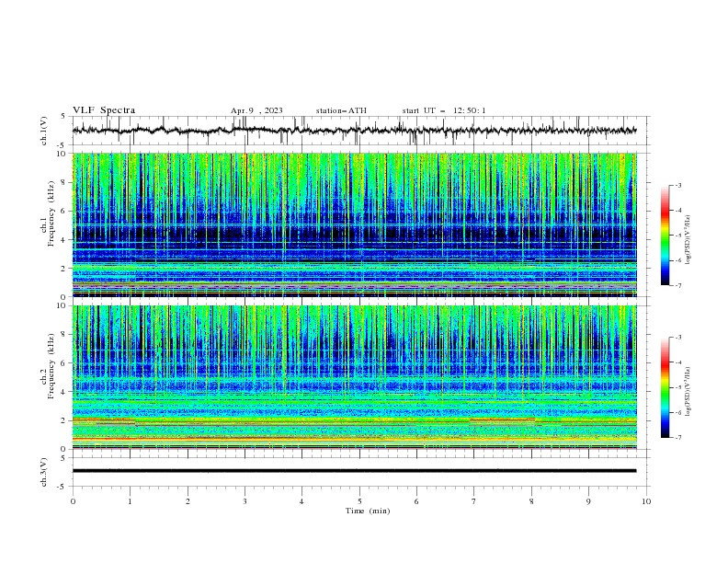The width and height of the screenshot is (728, 563).
Task: Click the ch.2 'Frequency (kHz)' axis label
Action: click(51, 366)
